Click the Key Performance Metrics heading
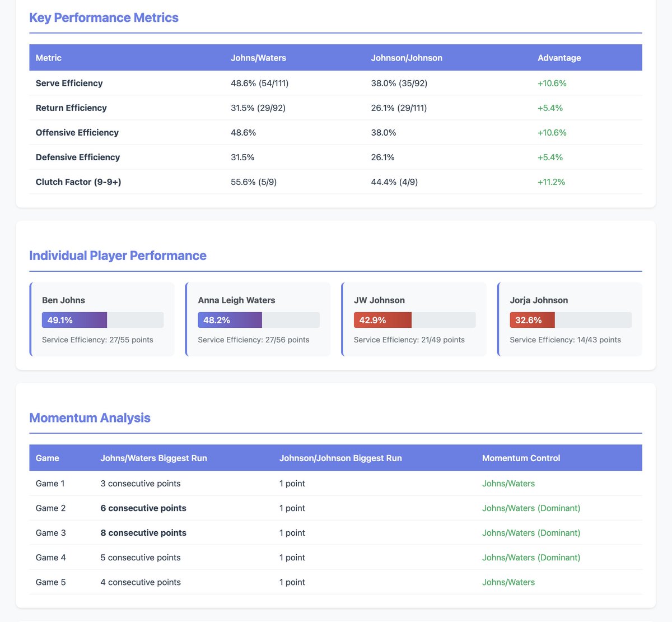Viewport: 672px width, 622px height. pyautogui.click(x=104, y=18)
